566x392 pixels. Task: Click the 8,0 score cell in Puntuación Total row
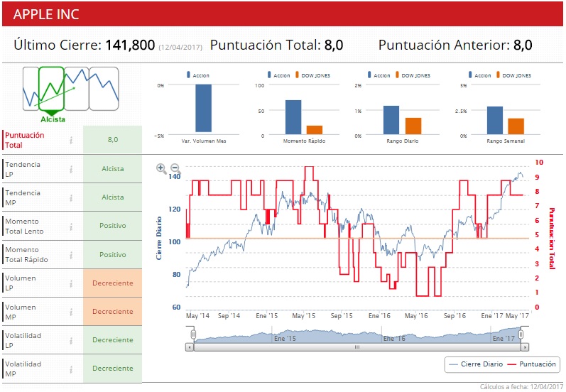click(x=113, y=140)
